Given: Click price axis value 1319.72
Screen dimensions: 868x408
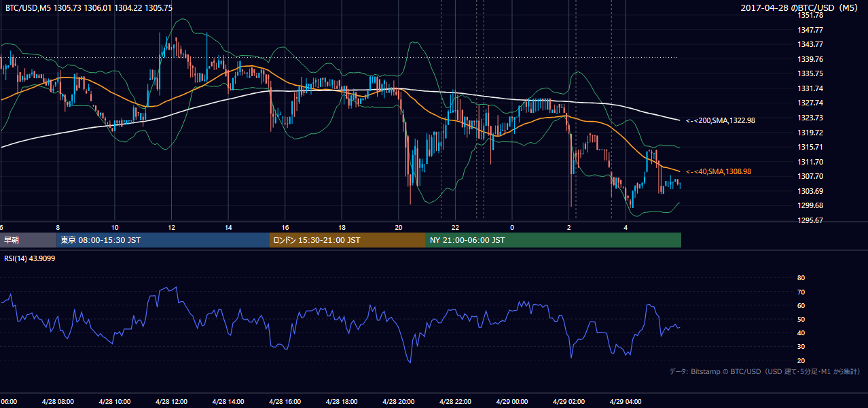Looking at the screenshot, I should (x=810, y=133).
